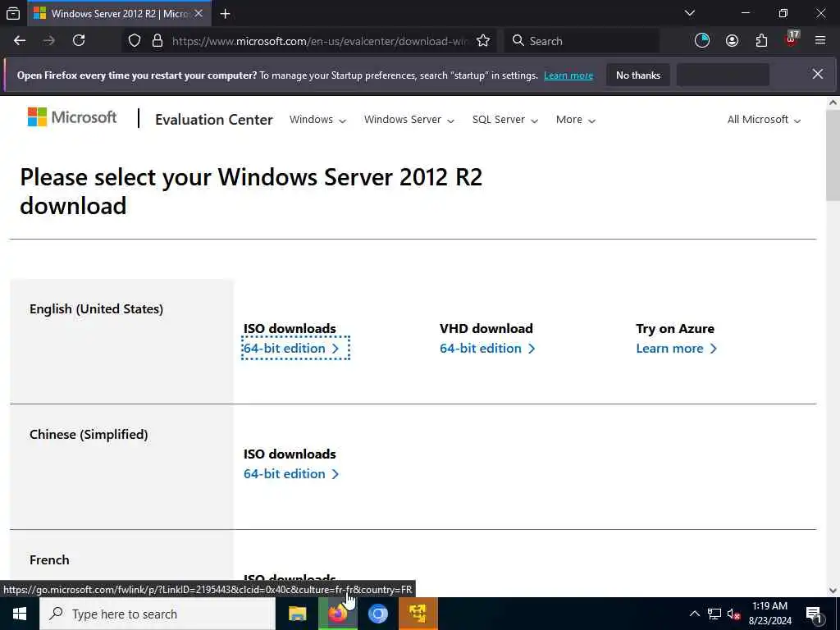The width and height of the screenshot is (840, 630).
Task: Bookmark this page with the star icon
Action: click(x=483, y=41)
